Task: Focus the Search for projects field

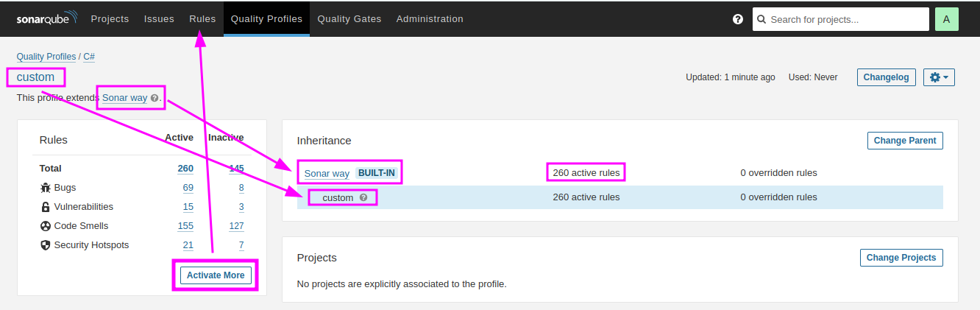Action: click(x=846, y=19)
